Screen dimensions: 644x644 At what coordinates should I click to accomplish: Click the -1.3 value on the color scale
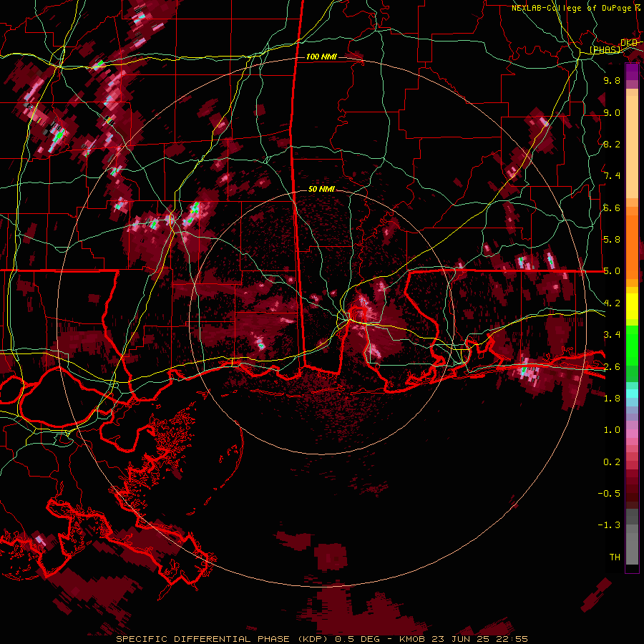coord(609,525)
